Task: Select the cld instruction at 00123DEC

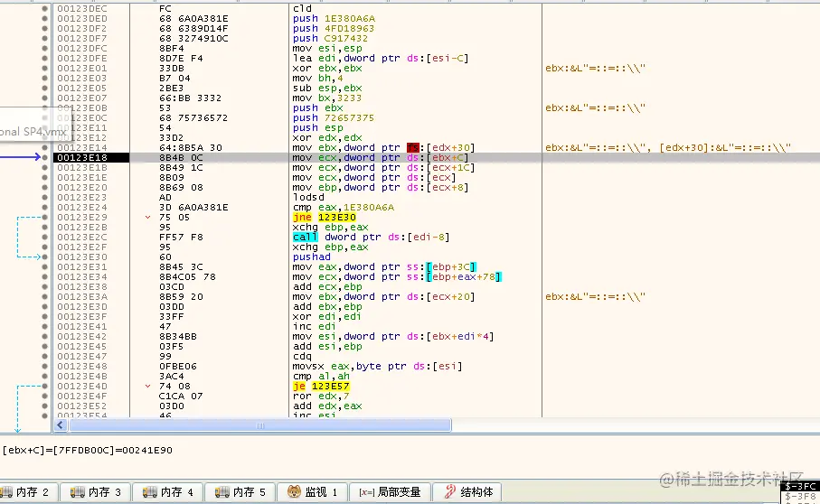Action: [x=302, y=9]
